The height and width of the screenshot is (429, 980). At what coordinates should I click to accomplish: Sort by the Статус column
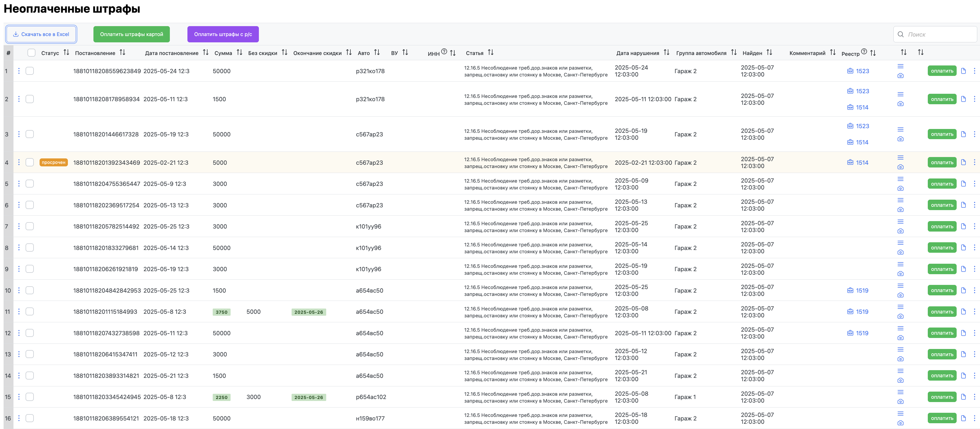coord(66,53)
